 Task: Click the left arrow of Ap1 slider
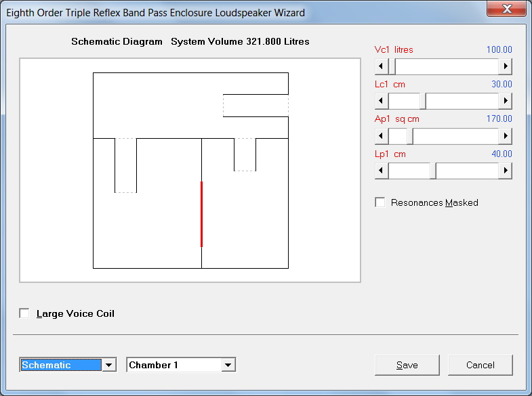[x=382, y=136]
